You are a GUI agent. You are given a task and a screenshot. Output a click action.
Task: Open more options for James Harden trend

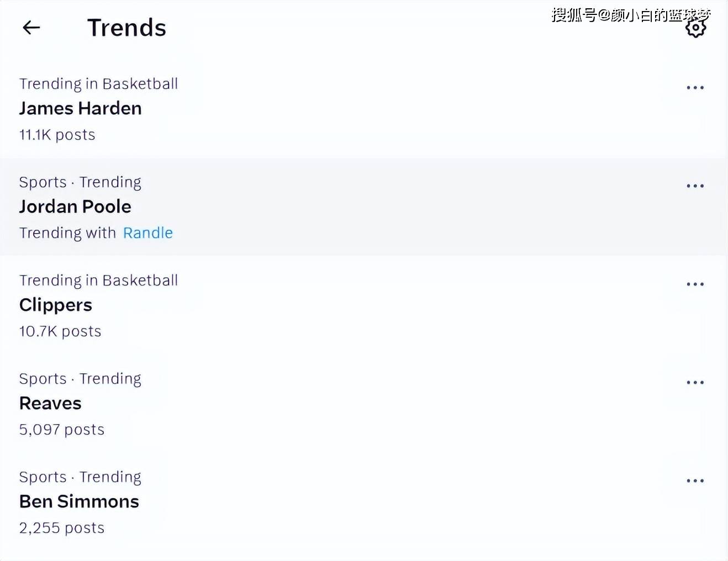[x=695, y=88]
